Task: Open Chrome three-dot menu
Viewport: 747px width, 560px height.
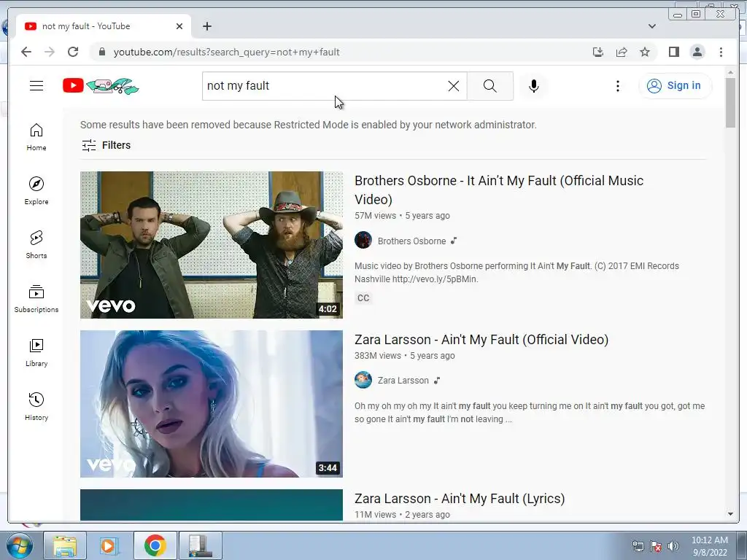Action: [x=721, y=52]
